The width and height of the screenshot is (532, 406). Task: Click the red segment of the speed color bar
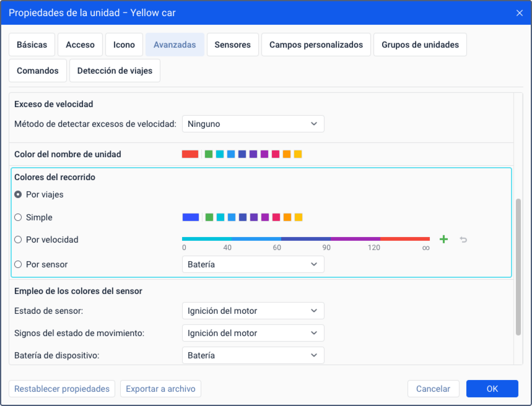[405, 239]
